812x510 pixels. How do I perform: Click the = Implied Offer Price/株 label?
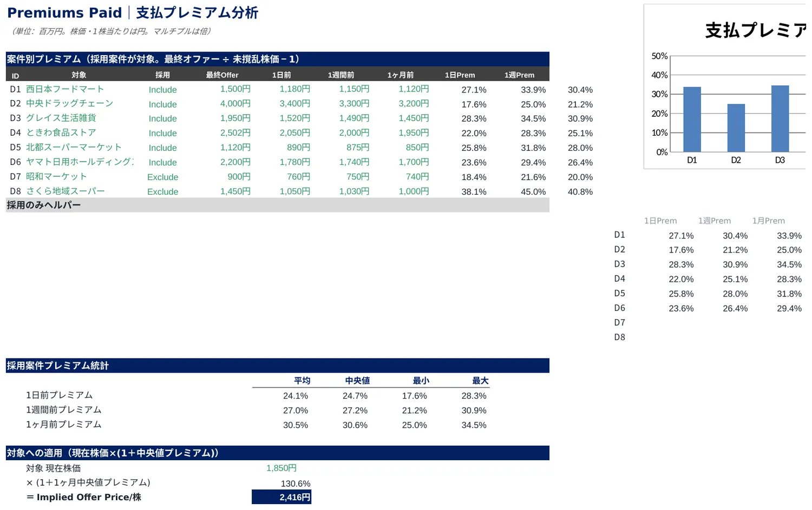point(84,497)
